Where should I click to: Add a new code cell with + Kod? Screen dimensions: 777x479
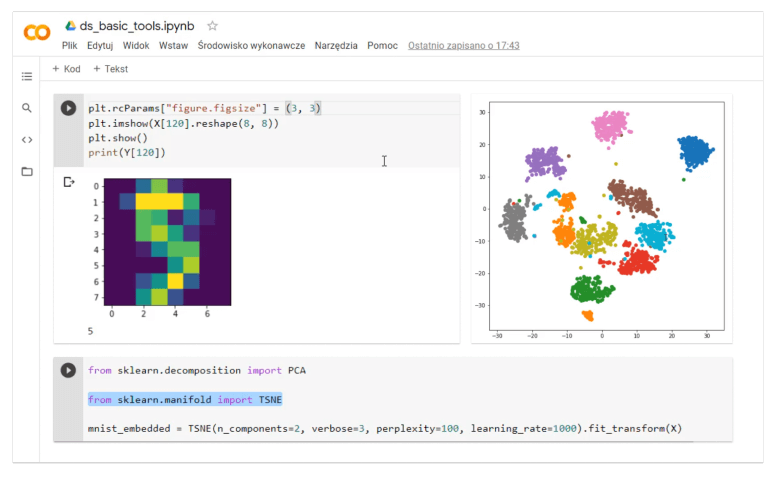66,69
